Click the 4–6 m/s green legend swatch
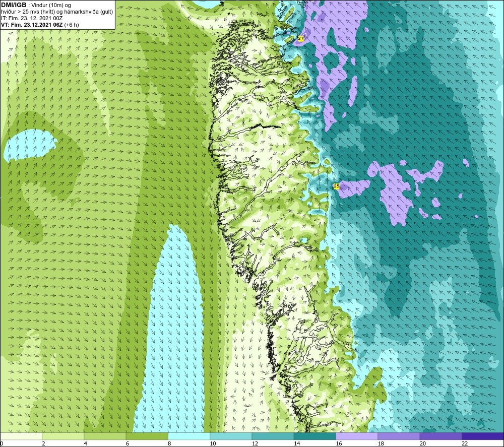The image size is (504, 447). [105, 436]
